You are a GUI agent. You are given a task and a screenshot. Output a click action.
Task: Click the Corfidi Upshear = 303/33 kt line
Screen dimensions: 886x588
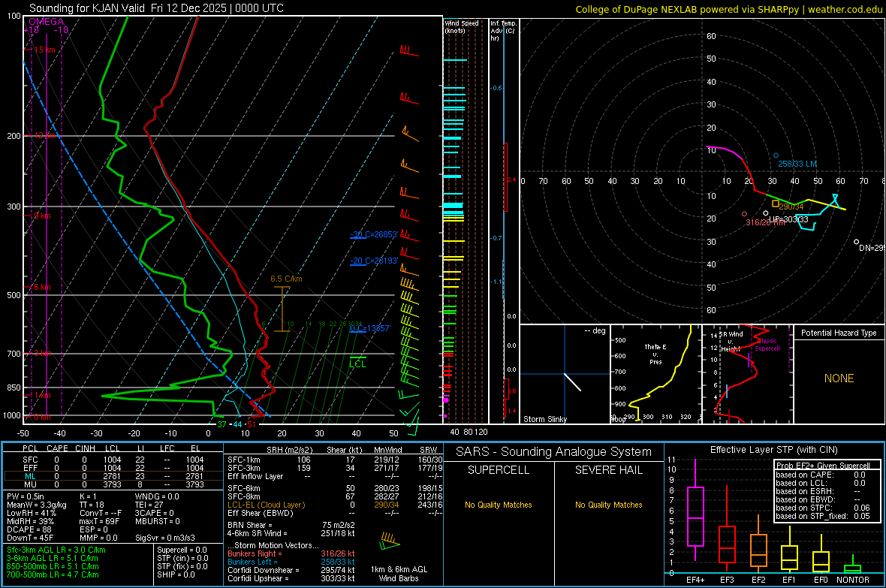291,578
